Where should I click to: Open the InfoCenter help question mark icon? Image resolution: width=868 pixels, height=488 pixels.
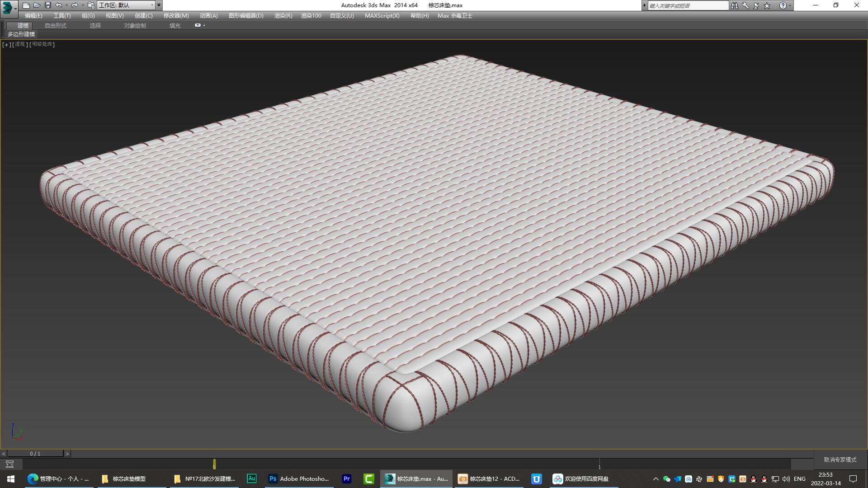[x=783, y=5]
